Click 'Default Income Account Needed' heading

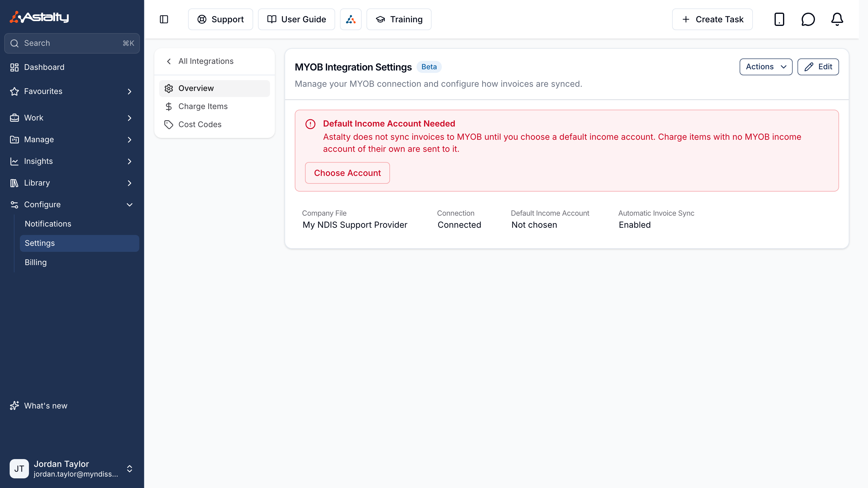(x=389, y=124)
